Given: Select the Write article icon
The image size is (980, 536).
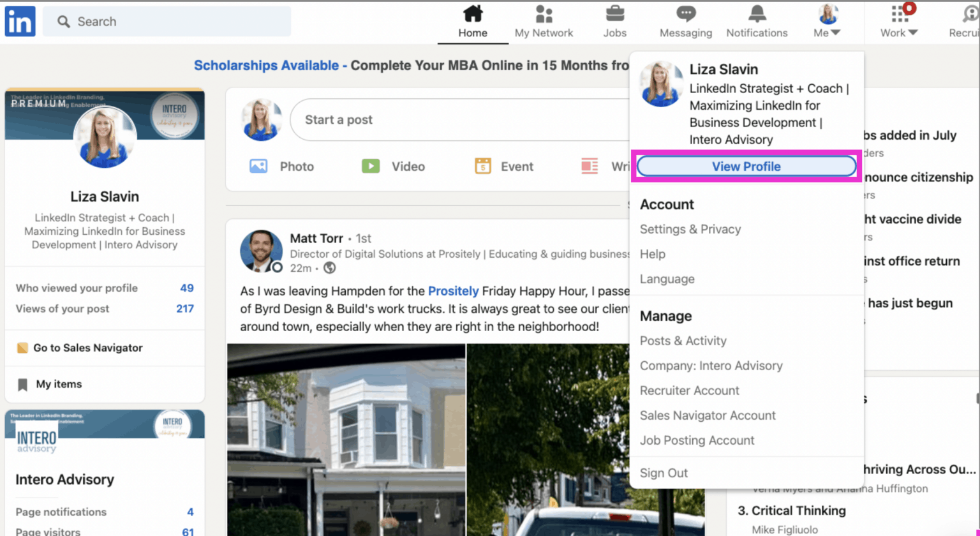Looking at the screenshot, I should tap(588, 166).
